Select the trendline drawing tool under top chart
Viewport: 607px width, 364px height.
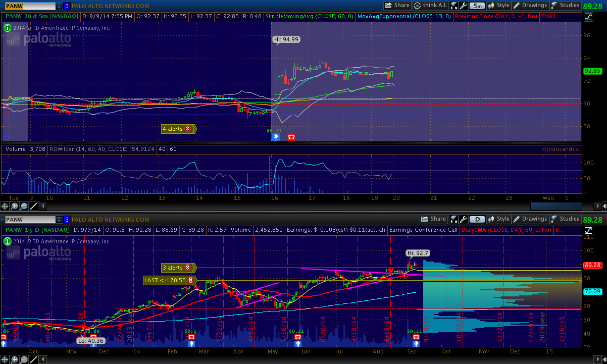(34, 206)
